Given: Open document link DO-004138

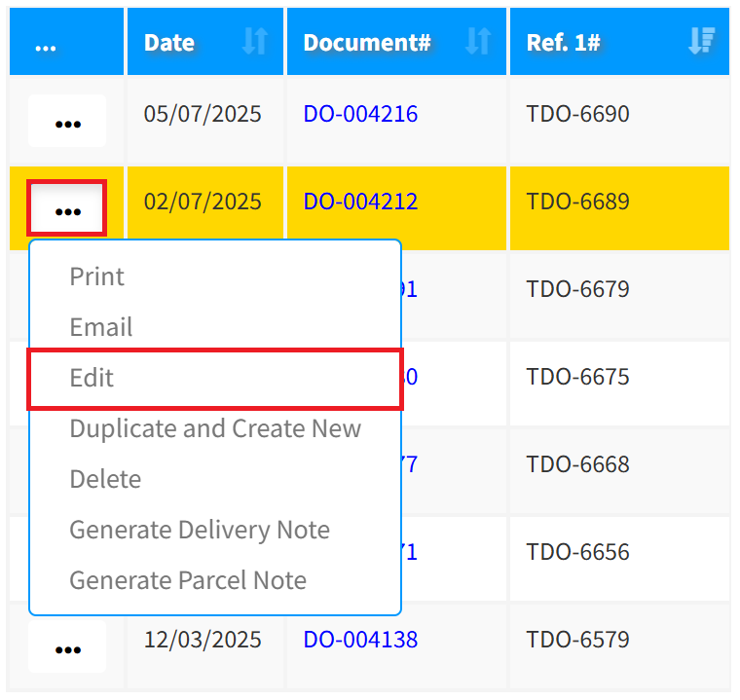Looking at the screenshot, I should click(360, 640).
